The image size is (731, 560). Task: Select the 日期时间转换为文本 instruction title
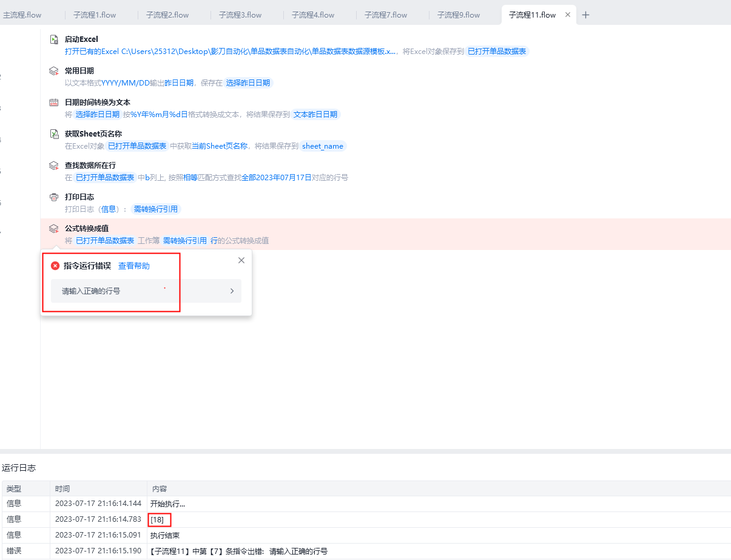click(98, 103)
